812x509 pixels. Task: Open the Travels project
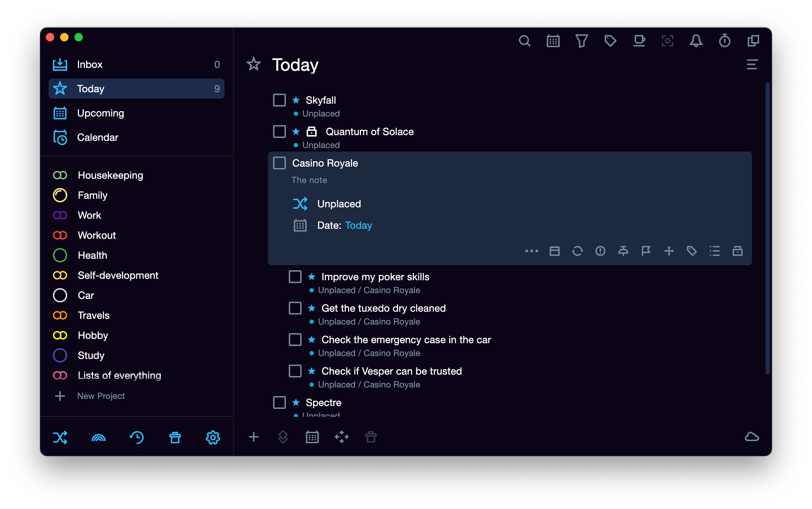click(x=137, y=315)
